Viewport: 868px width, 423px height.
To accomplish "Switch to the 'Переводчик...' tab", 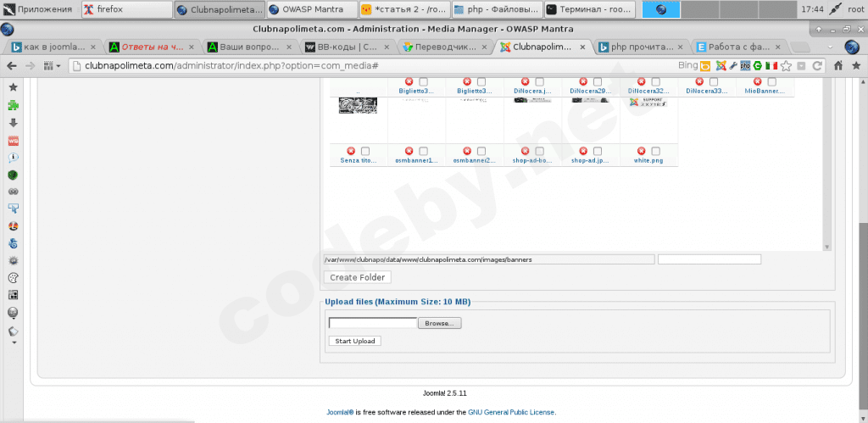I will (x=446, y=47).
